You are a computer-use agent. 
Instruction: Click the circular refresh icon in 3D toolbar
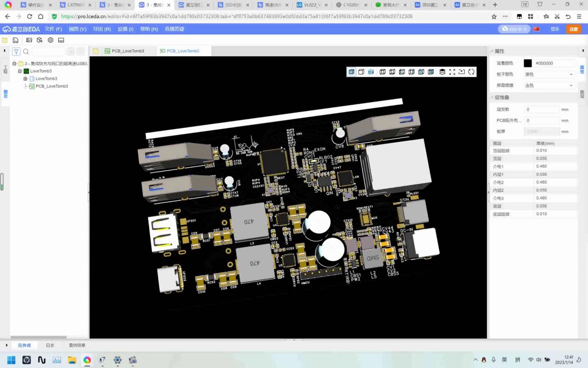[x=471, y=72]
